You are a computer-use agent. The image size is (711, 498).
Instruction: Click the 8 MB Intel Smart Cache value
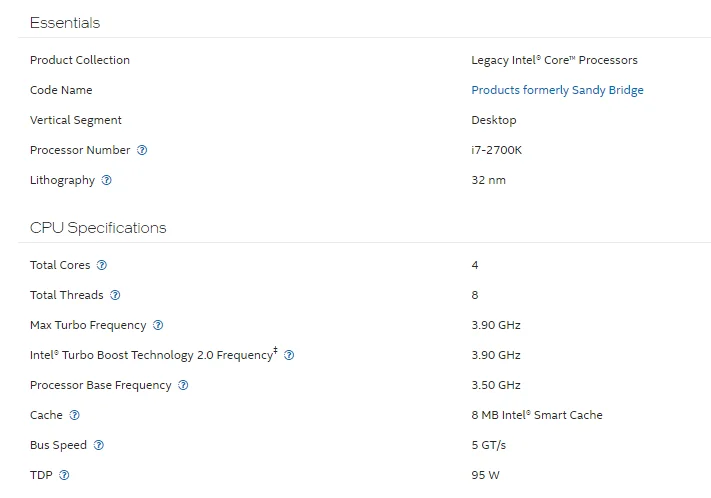click(x=537, y=415)
